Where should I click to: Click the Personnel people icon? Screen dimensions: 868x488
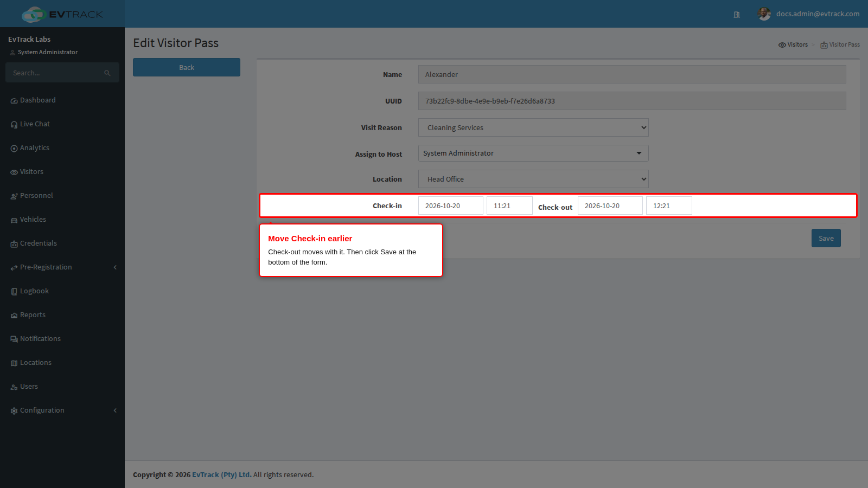pos(14,196)
